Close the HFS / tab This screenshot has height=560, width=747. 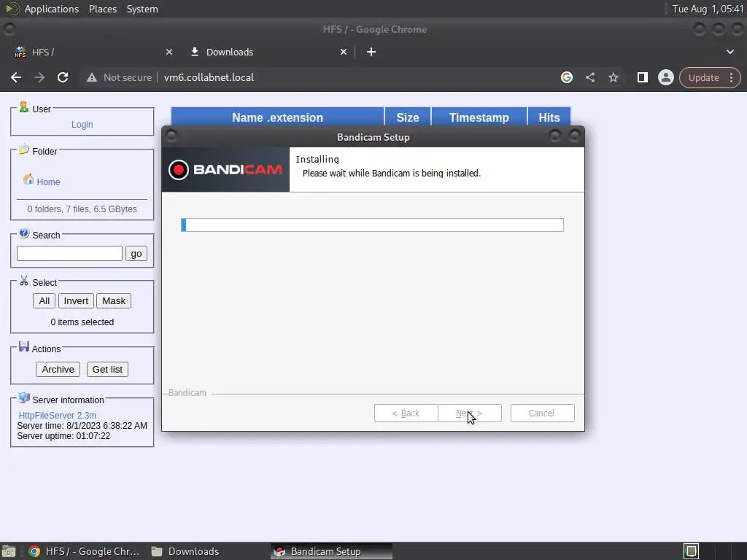click(169, 52)
